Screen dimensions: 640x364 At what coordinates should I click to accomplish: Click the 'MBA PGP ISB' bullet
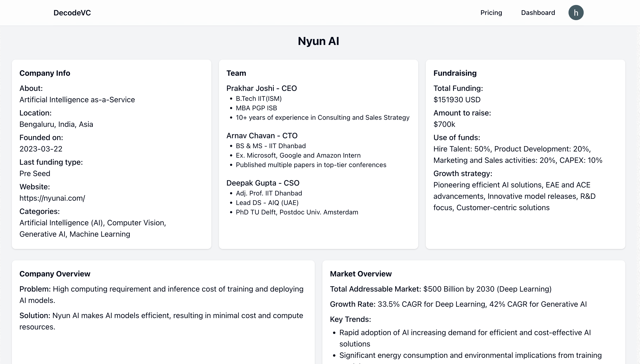256,108
